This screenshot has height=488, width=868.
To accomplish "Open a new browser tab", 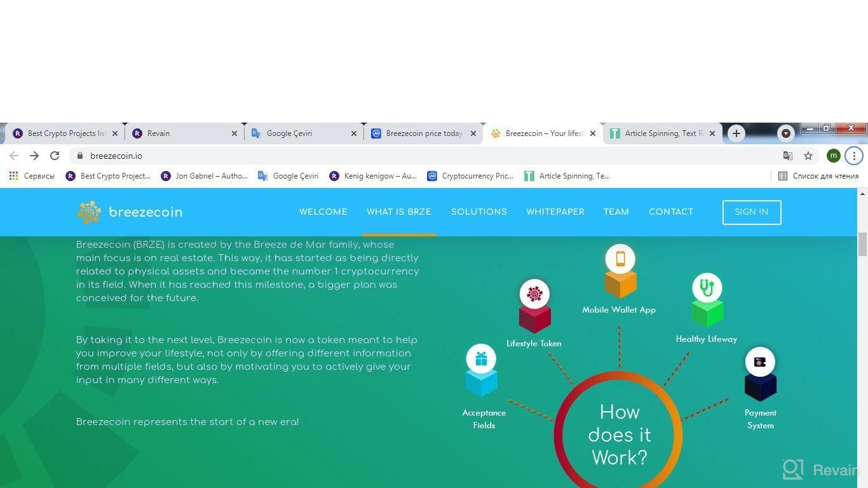I will click(x=736, y=133).
